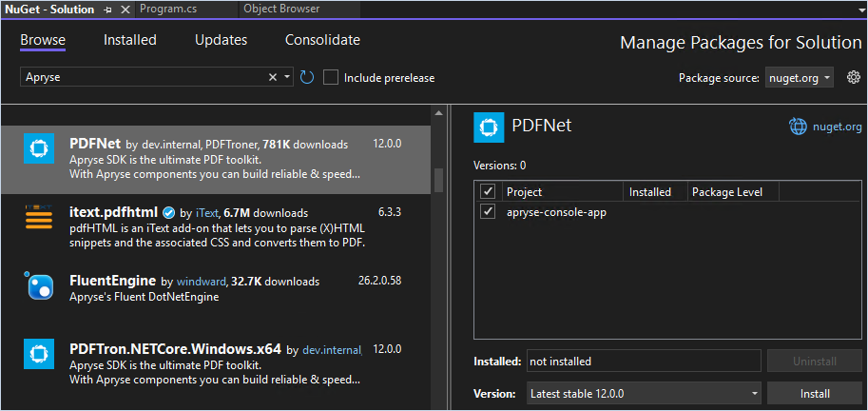Click the Installed 'not installed' field
This screenshot has height=411, width=868.
tap(645, 362)
